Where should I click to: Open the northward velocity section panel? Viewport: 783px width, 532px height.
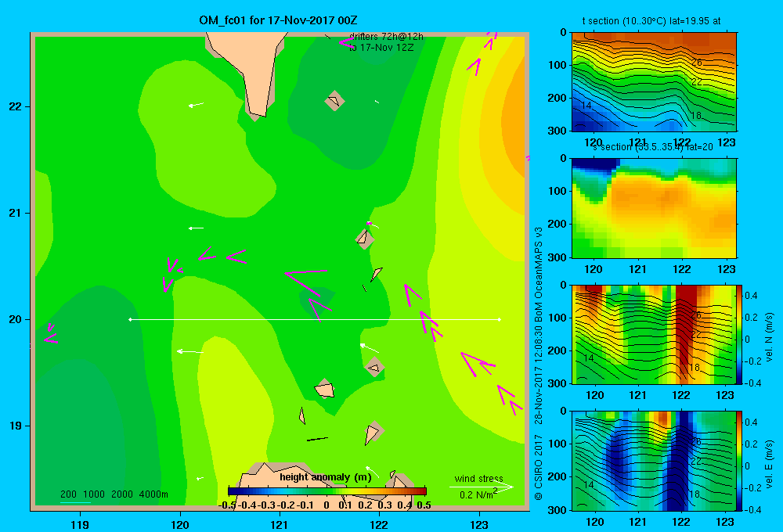(x=654, y=334)
